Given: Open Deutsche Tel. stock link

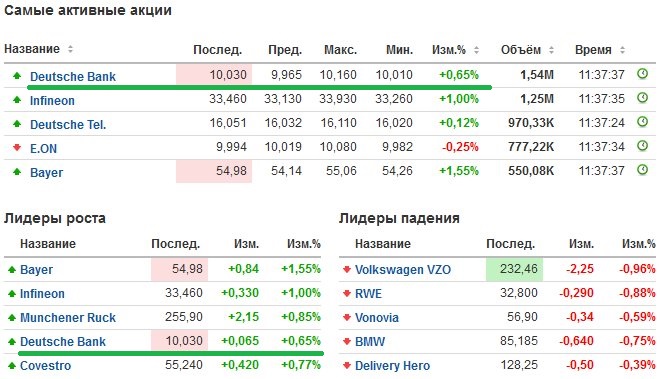Looking at the screenshot, I should [68, 125].
